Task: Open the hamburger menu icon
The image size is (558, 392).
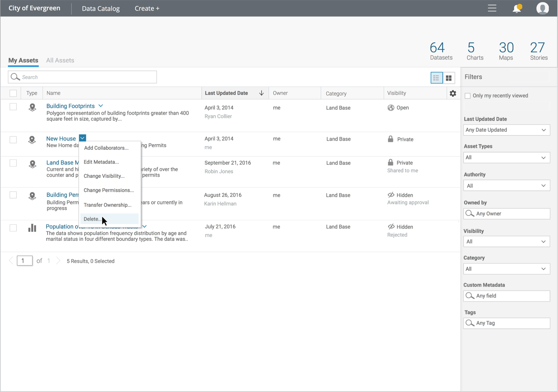Action: click(x=492, y=8)
